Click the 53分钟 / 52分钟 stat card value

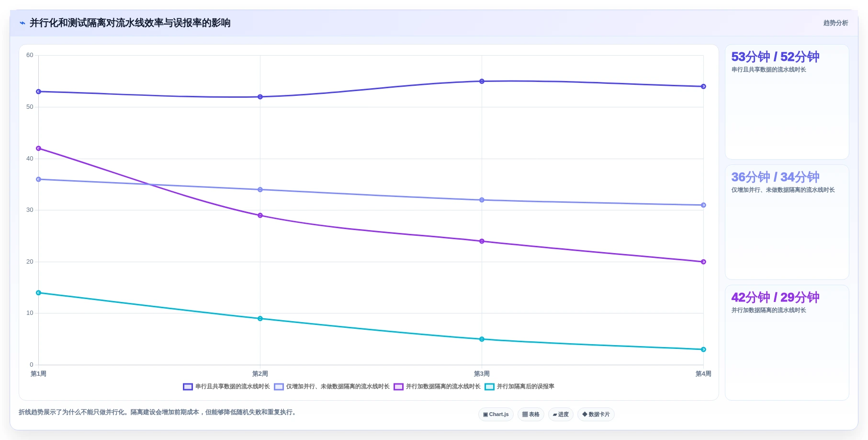[775, 57]
